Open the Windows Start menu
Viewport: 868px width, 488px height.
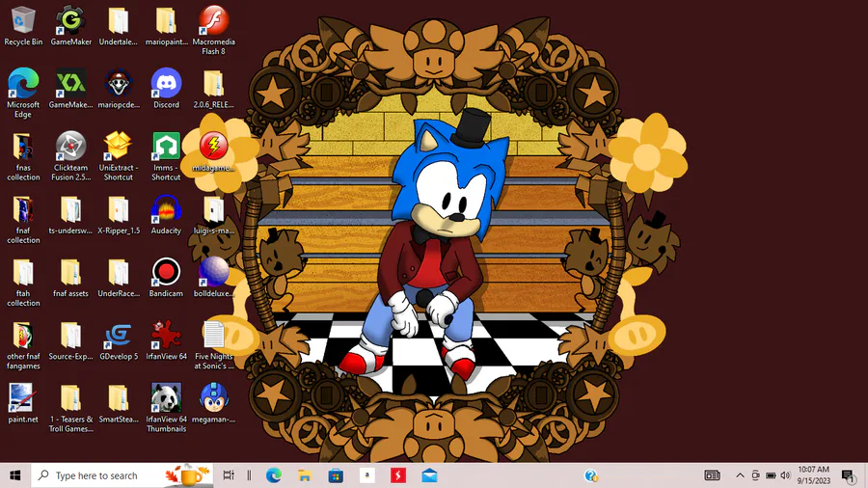pyautogui.click(x=14, y=475)
